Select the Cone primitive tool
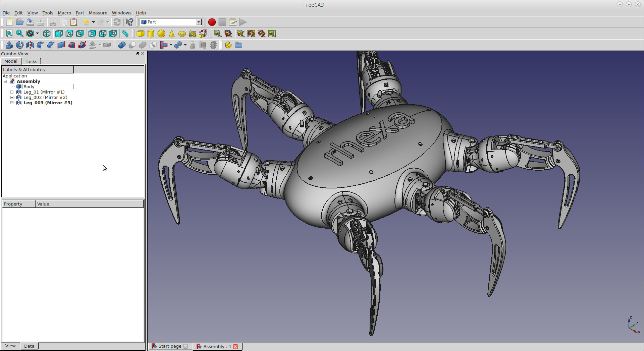644x351 pixels. coord(171,34)
